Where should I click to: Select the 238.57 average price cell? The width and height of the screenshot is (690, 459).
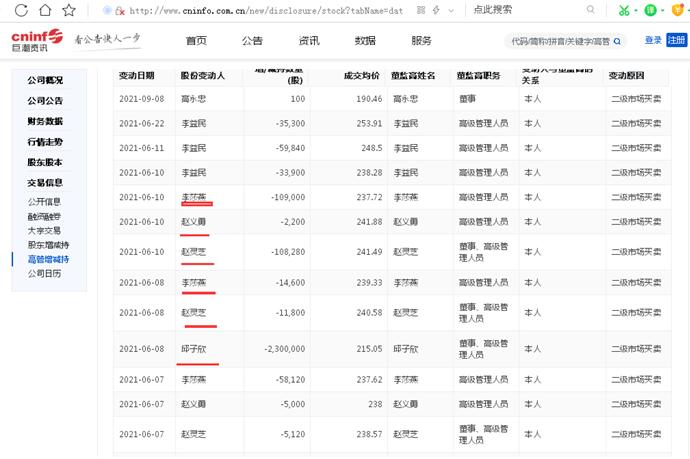[x=369, y=434]
